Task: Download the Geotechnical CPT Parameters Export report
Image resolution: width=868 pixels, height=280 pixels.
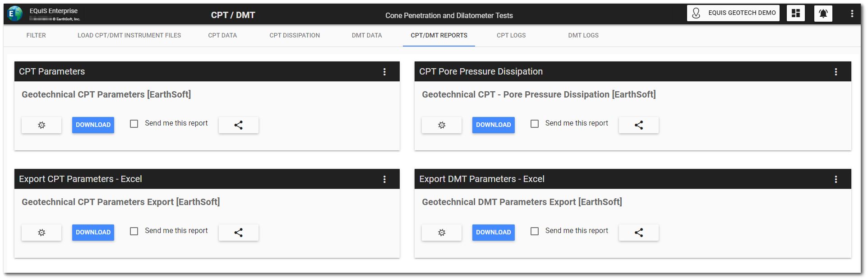Action: pyautogui.click(x=93, y=233)
